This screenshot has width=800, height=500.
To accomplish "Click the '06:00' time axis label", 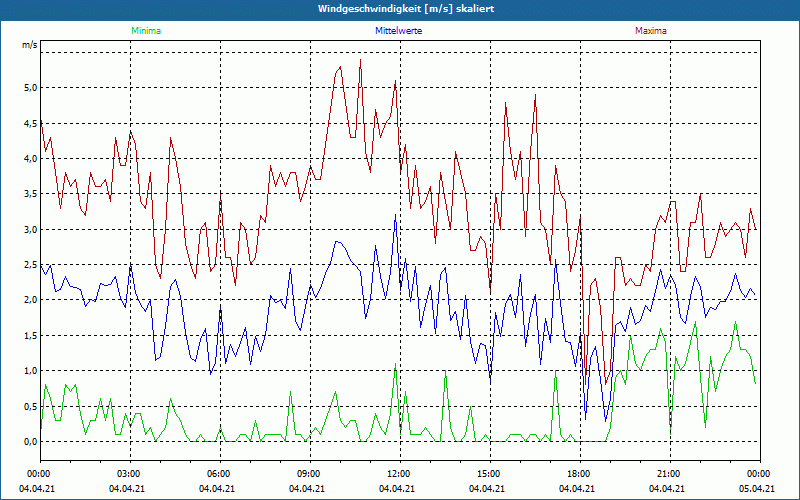I will [220, 474].
